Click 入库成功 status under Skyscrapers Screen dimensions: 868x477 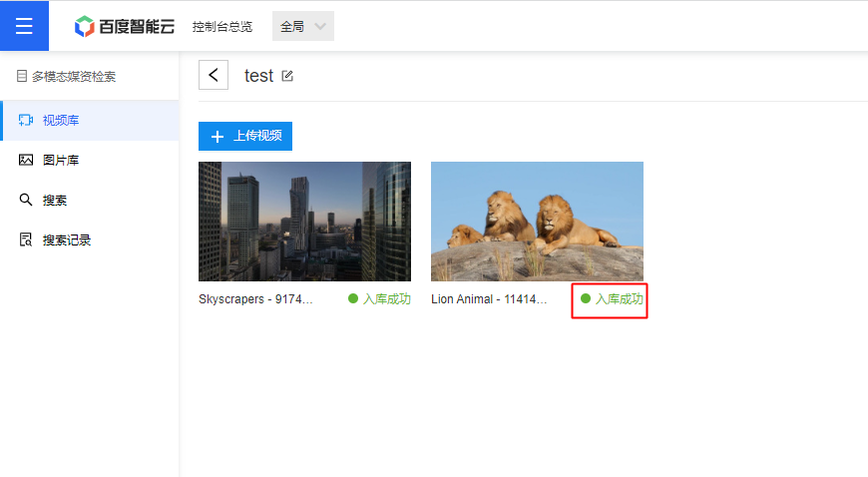379,299
